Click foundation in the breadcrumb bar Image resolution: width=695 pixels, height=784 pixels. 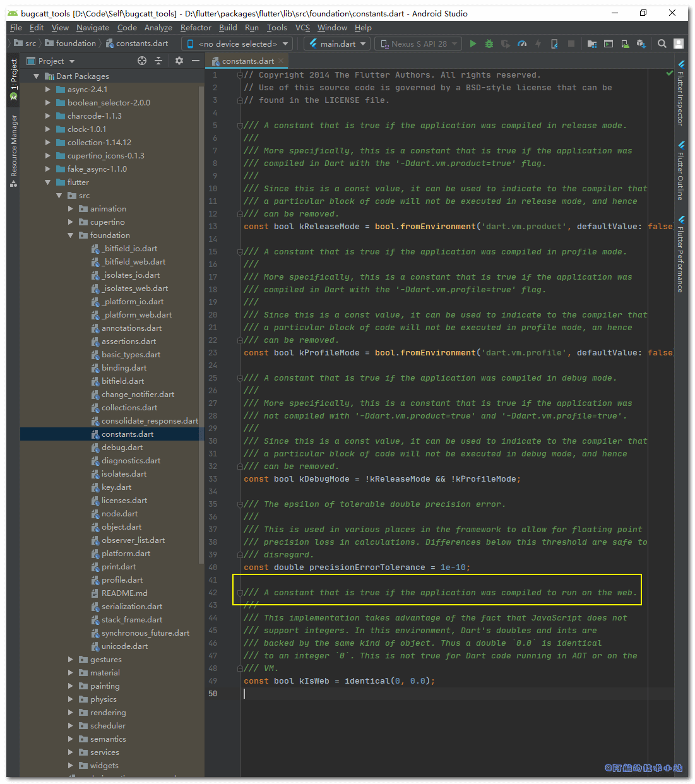(x=76, y=44)
